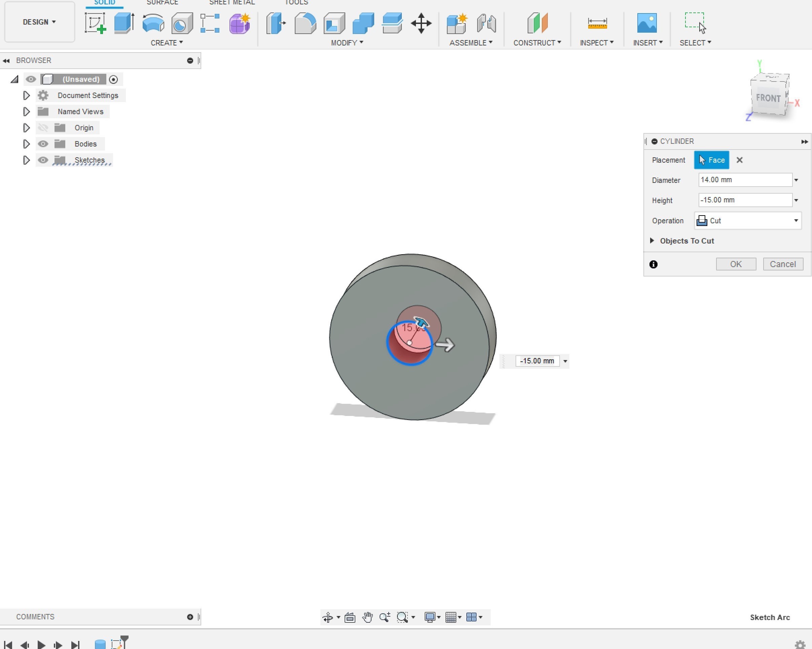Show the hidden Origin folder
812x649 pixels.
pos(43,128)
